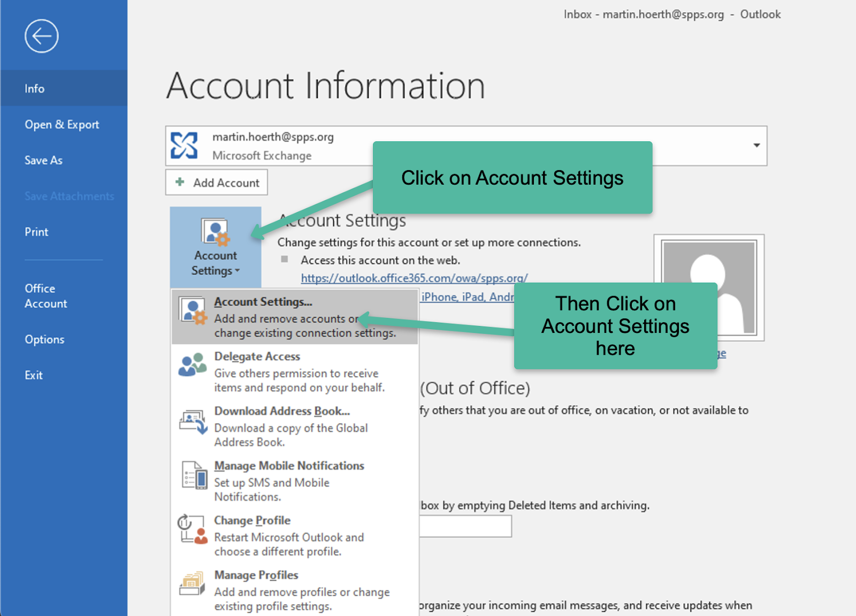Click the Change Profile icon
The image size is (856, 616).
193,529
